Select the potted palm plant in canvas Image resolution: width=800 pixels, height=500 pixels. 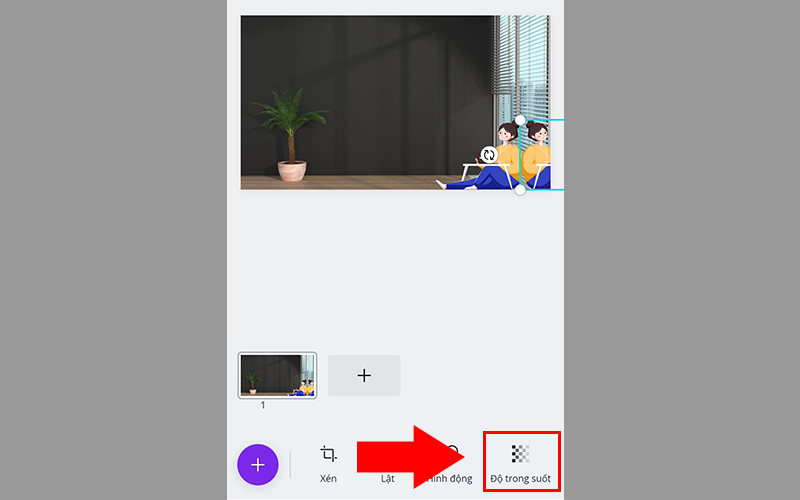click(291, 135)
